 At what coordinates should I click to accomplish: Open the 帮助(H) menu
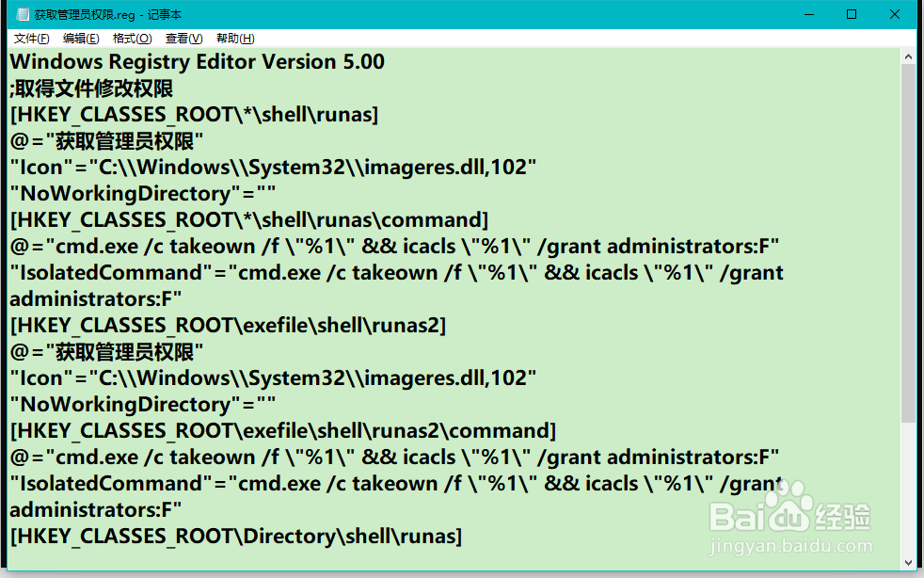pyautogui.click(x=235, y=39)
